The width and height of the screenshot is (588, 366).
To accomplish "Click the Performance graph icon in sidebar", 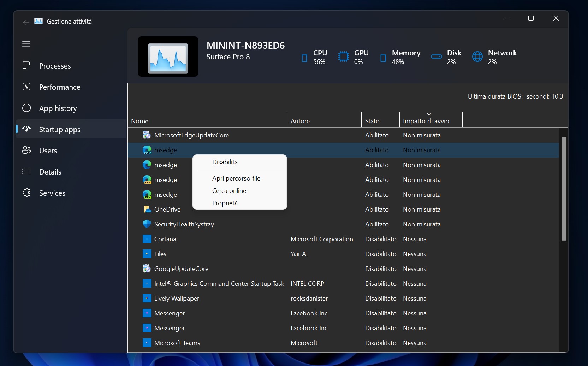I will pos(26,87).
